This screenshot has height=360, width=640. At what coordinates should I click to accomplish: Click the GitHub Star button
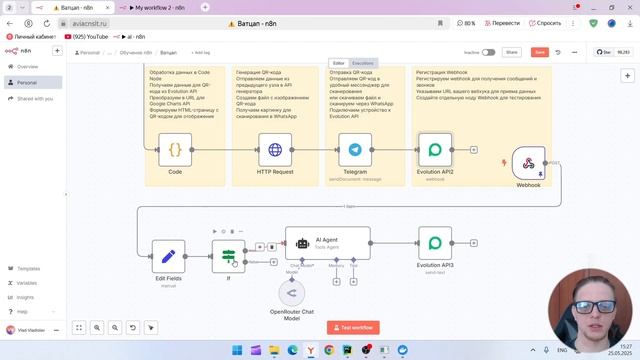(x=604, y=52)
